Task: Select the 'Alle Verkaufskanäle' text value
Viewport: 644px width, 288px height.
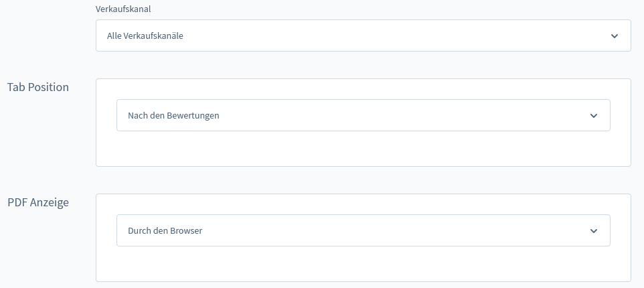Action: (145, 35)
